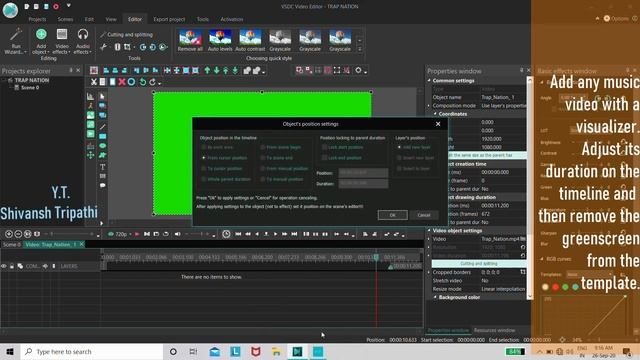Click the clock icon in playback toolbar
Viewport: 640px width, 360px height.
[x=226, y=234]
